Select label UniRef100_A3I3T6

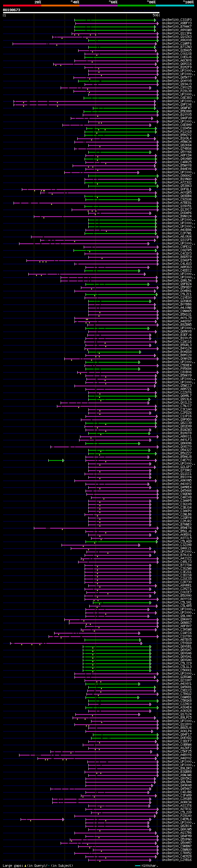[177, 806]
